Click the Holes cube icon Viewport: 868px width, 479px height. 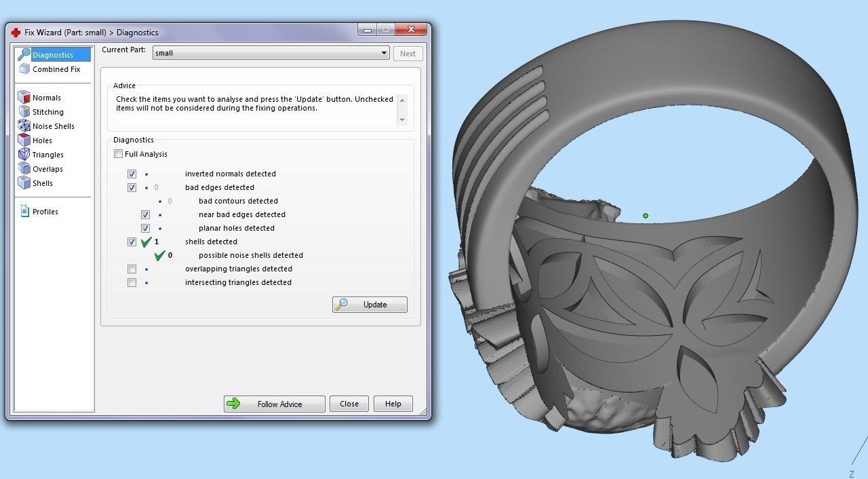pos(24,140)
